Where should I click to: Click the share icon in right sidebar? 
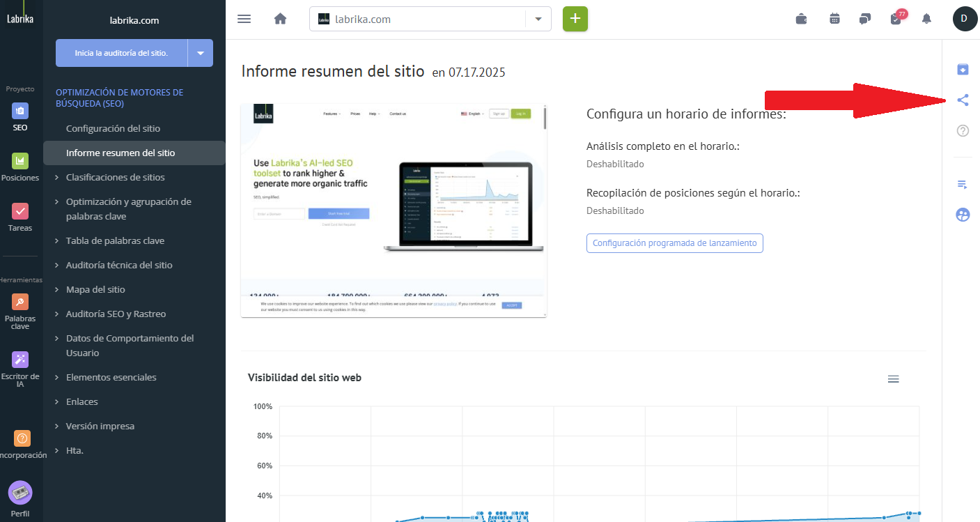click(x=963, y=100)
